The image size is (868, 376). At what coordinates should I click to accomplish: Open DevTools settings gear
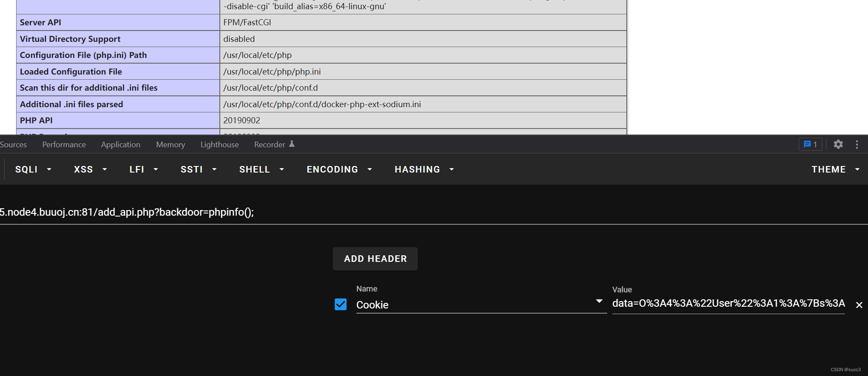[838, 144]
